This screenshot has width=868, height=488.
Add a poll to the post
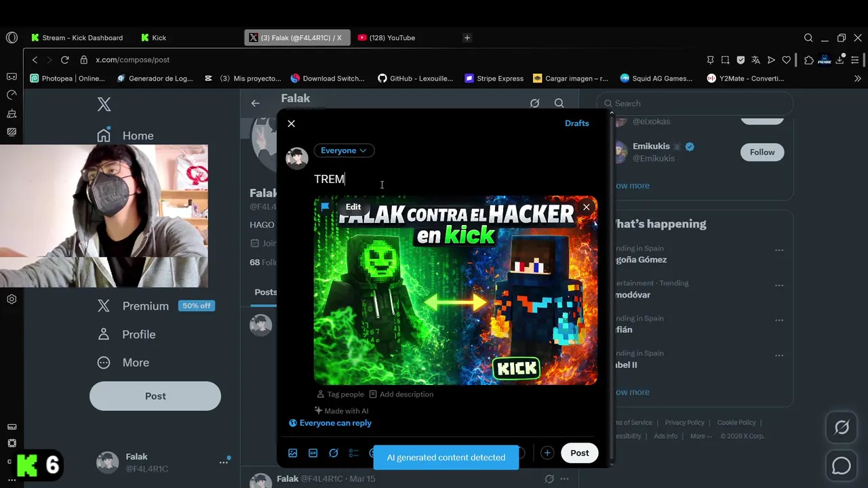[354, 453]
